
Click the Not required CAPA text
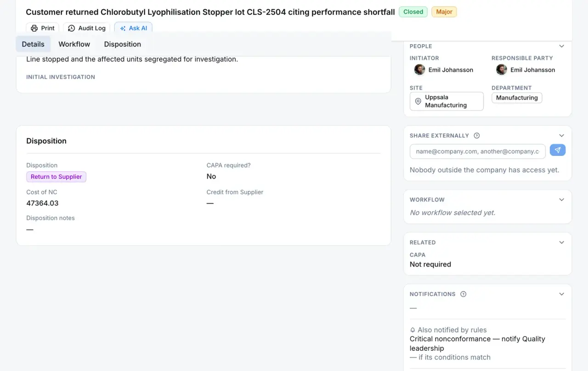[x=430, y=264]
